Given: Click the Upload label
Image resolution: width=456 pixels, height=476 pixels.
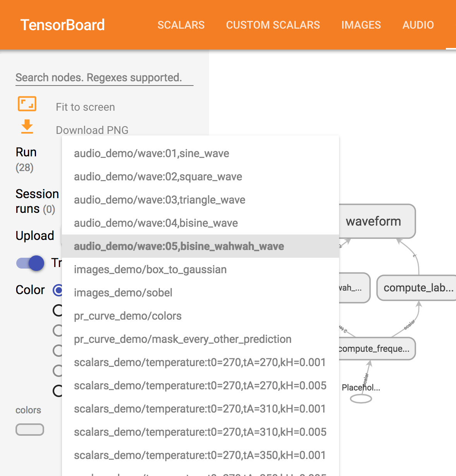Looking at the screenshot, I should (35, 235).
